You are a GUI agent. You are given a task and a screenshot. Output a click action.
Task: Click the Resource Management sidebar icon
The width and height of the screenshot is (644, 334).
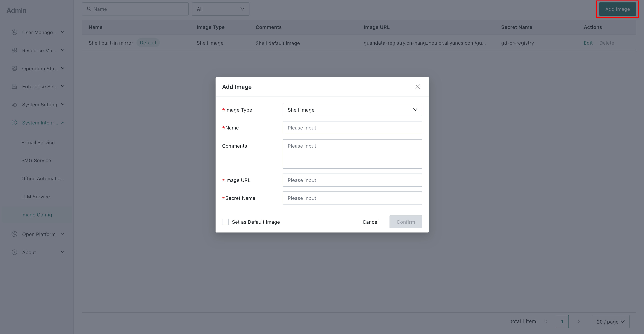point(15,50)
